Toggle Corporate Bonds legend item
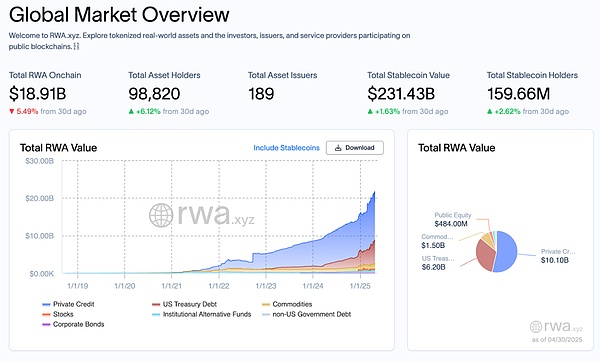Screen dimensions: 600x362 [x=73, y=324]
